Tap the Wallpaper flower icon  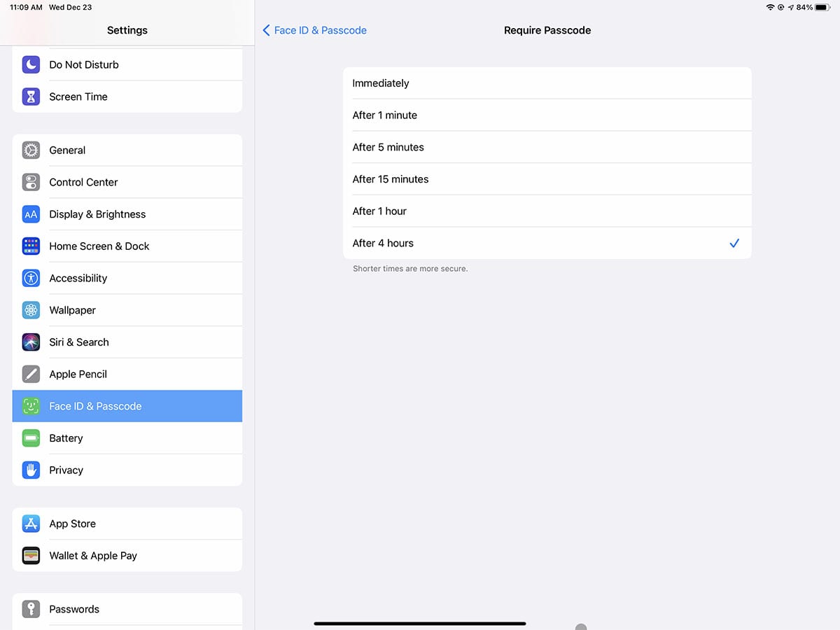(x=31, y=310)
